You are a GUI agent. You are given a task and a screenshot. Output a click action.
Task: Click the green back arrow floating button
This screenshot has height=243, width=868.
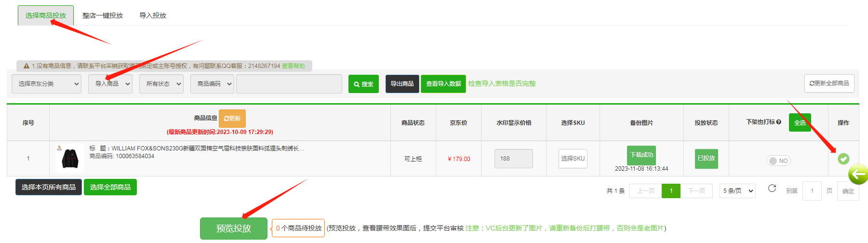tap(858, 175)
